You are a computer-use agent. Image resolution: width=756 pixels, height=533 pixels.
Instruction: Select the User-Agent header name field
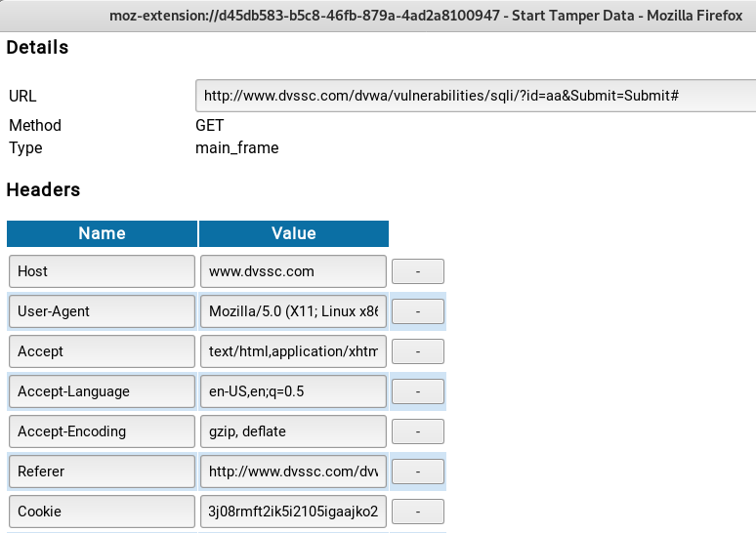point(102,311)
